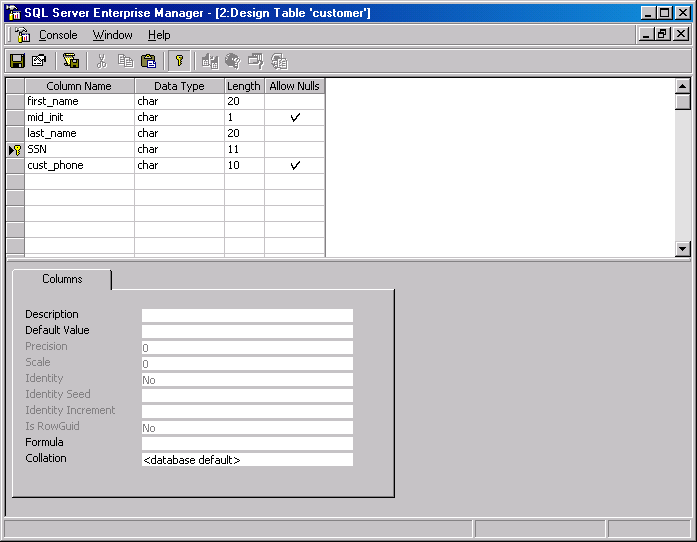Click the Identity Increment field
Image resolution: width=697 pixels, height=542 pixels.
click(247, 411)
